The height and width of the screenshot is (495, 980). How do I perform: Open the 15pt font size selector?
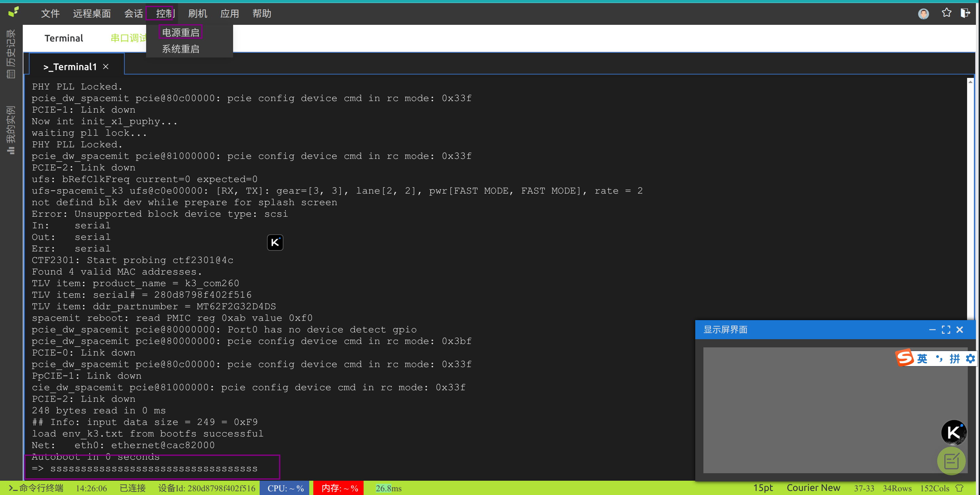tap(763, 488)
